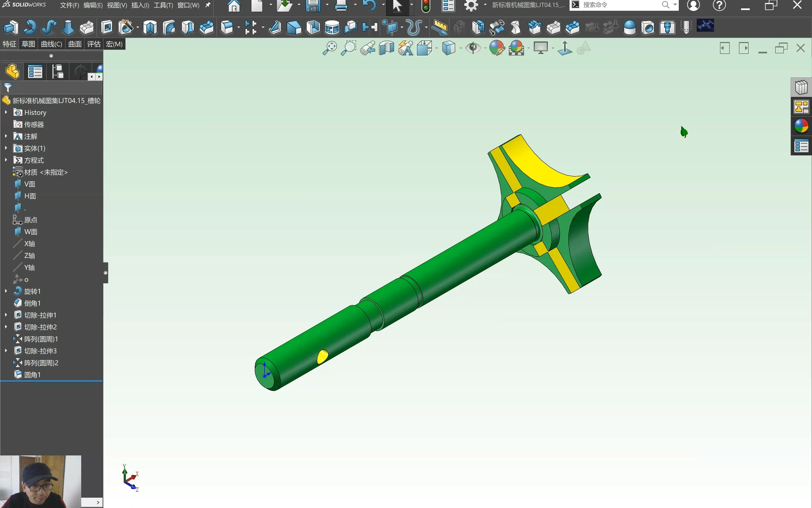Select the 材质 <未指定> item
This screenshot has height=508, width=812.
coord(40,172)
